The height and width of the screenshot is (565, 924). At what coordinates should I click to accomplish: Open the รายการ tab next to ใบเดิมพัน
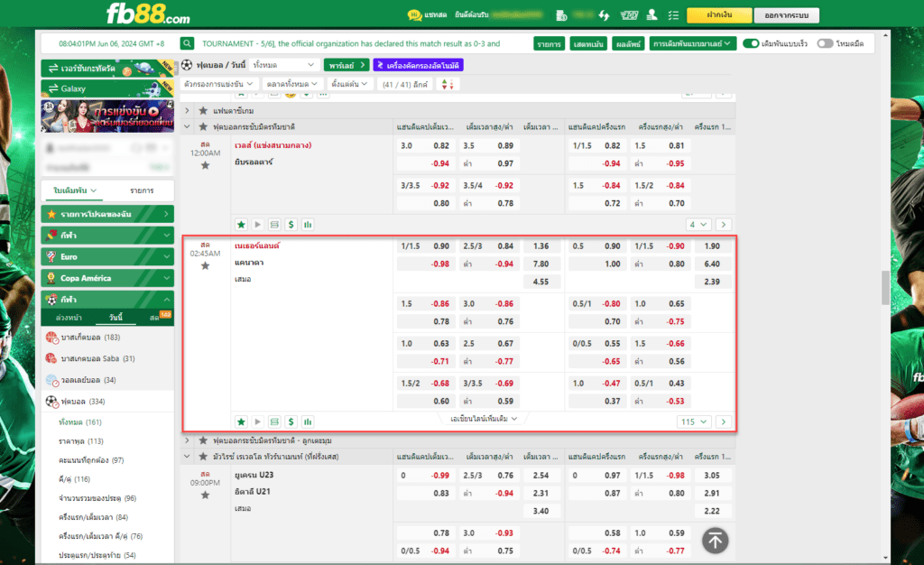point(142,190)
